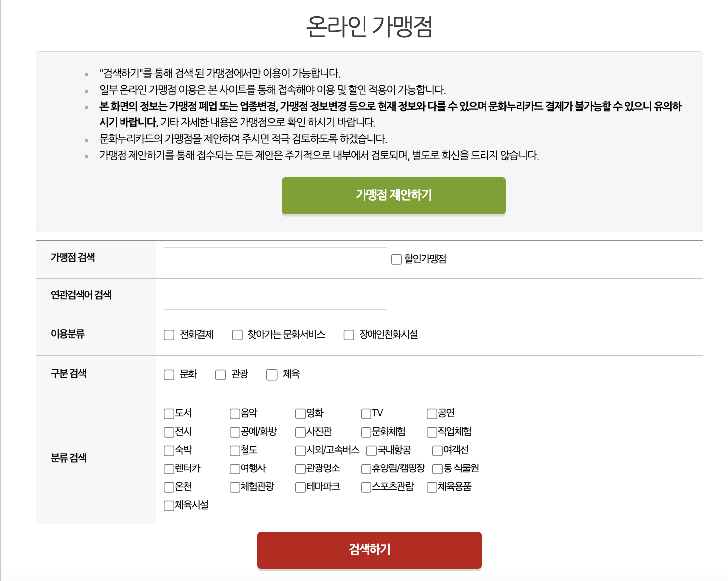Check the 전화결제 option
728x581 pixels.
click(x=168, y=335)
